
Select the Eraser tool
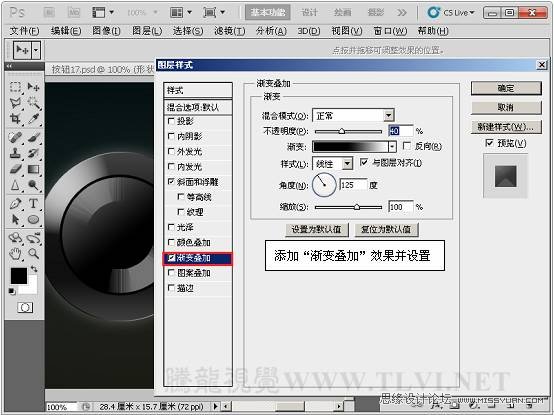tap(15, 170)
